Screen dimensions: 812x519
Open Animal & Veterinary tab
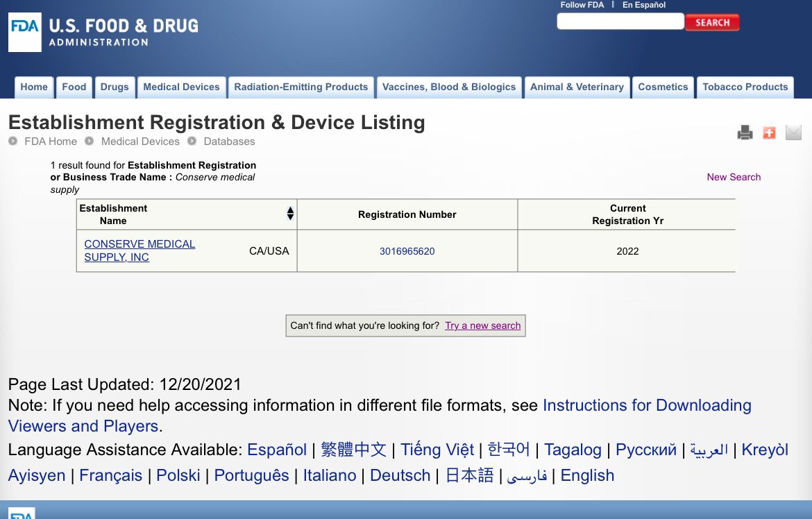point(577,87)
